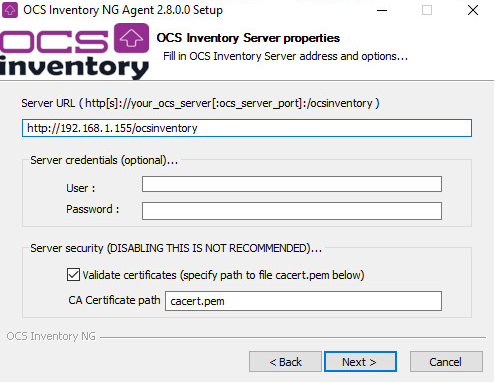Image resolution: width=495 pixels, height=383 pixels.
Task: Click the Validate certificates label text
Action: point(223,275)
